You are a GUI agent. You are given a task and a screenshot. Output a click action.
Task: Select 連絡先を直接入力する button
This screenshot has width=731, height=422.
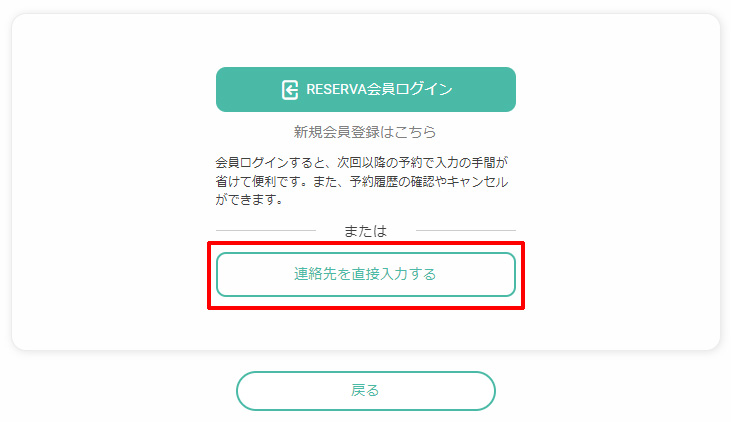pyautogui.click(x=365, y=274)
